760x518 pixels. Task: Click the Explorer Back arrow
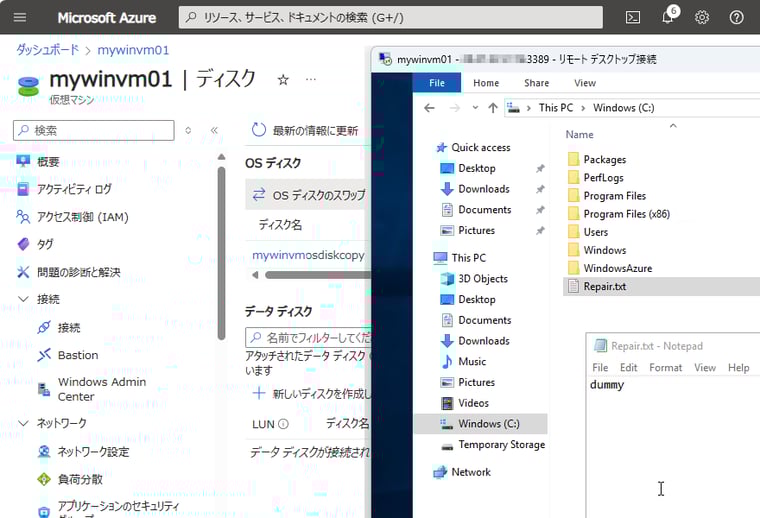[429, 108]
